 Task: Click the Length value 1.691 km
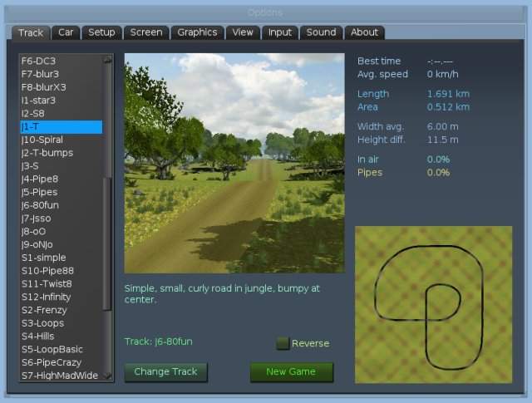coord(448,94)
